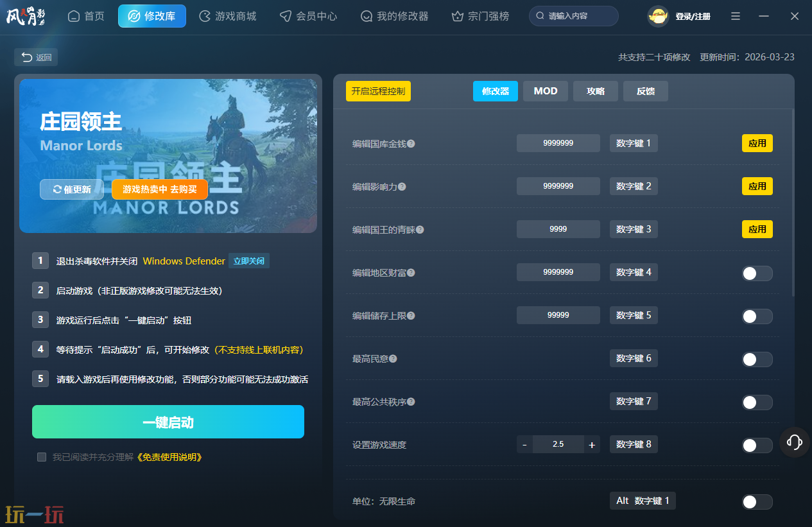Click the game speed value field 2.5
Viewport: 812px width, 527px height.
pos(558,444)
